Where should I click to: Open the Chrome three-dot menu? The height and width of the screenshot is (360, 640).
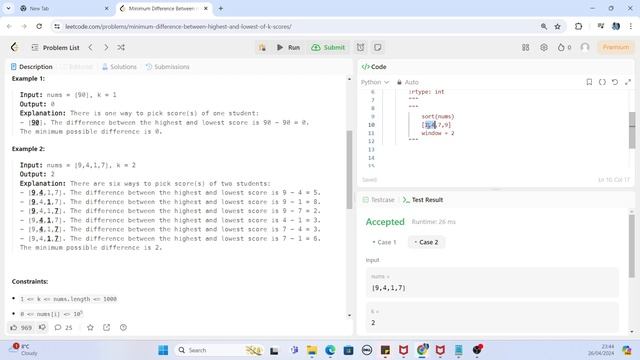(x=631, y=26)
